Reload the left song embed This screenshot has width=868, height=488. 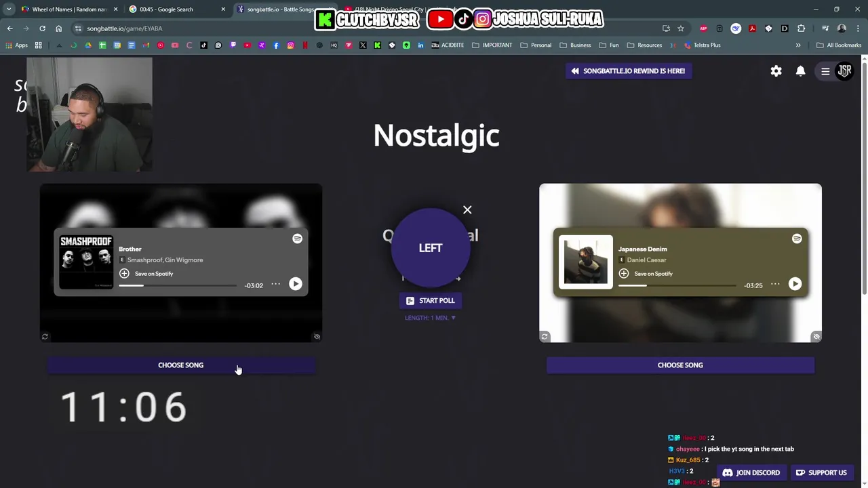[x=45, y=336]
